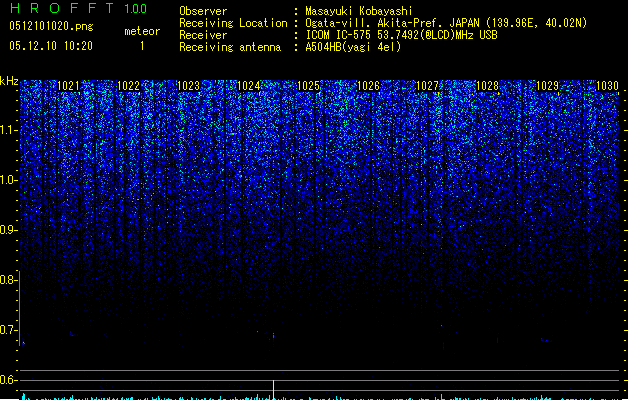Viewport: 629px width, 400px height.
Task: Click the Receiving antenna label
Action: click(x=230, y=47)
